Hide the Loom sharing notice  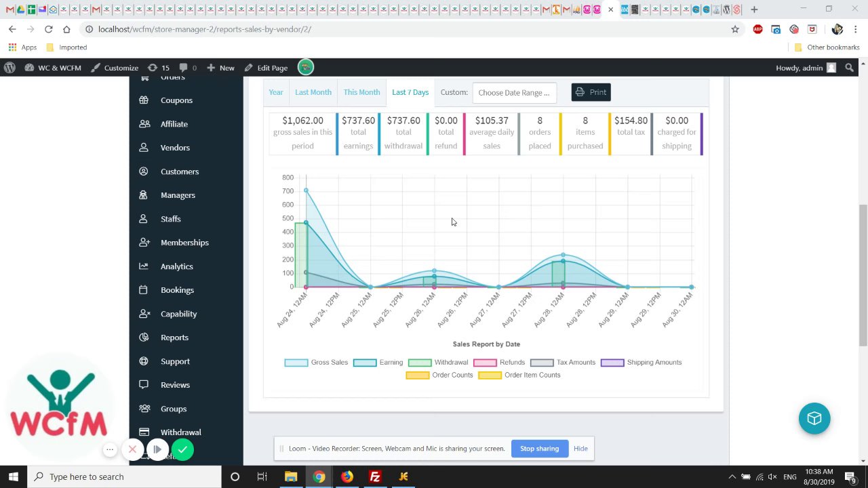coord(580,449)
